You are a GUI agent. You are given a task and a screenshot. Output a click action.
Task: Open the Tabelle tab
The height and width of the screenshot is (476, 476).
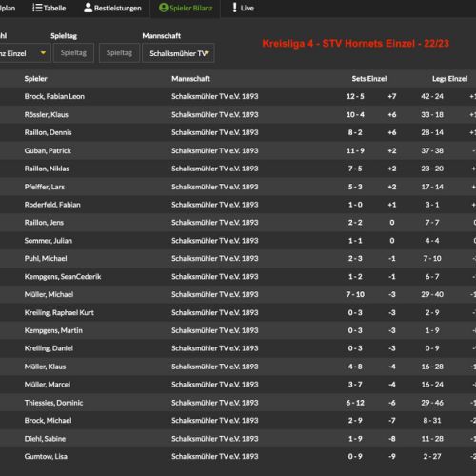(x=50, y=8)
